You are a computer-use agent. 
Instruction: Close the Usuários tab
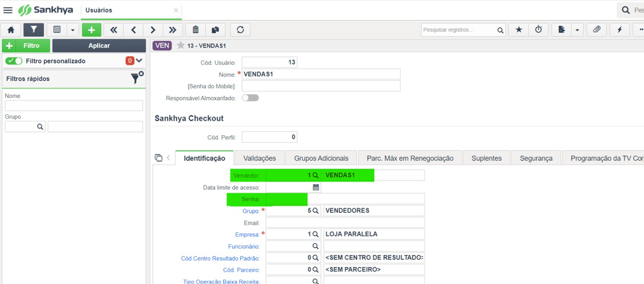176,10
